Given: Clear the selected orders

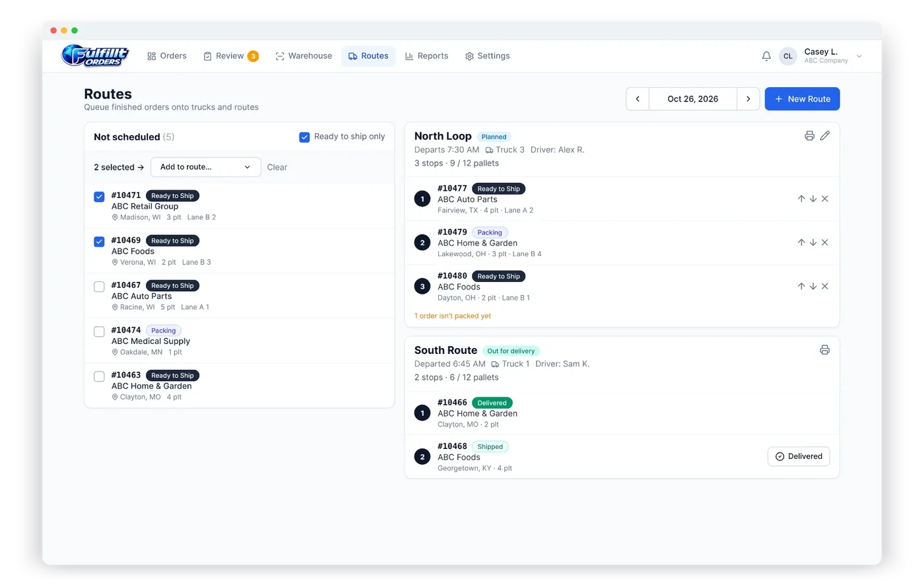Looking at the screenshot, I should (x=277, y=167).
